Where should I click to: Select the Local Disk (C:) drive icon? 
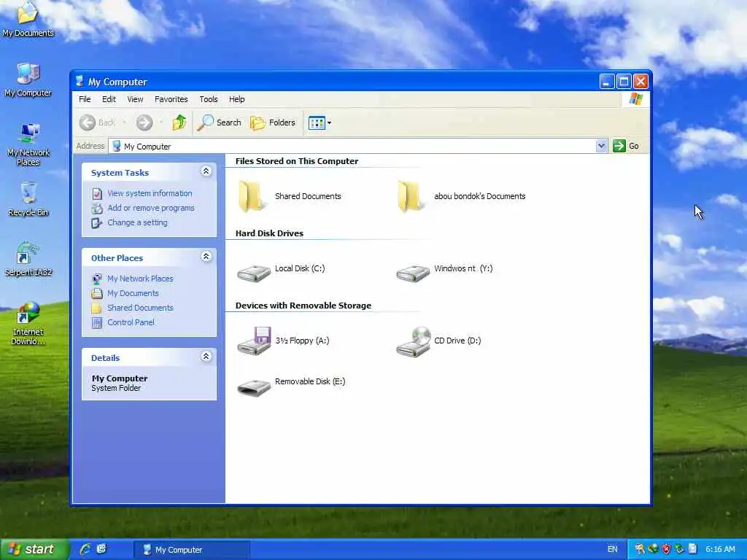point(253,273)
